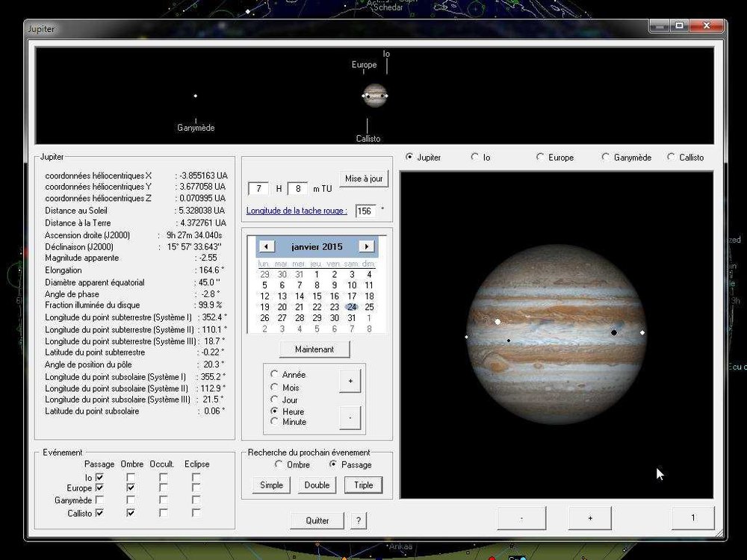Click the hour input field
This screenshot has height=560, width=747.
tap(258, 189)
